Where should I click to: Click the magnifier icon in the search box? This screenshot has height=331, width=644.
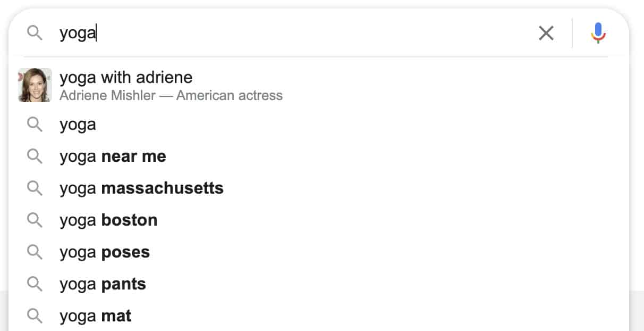35,34
